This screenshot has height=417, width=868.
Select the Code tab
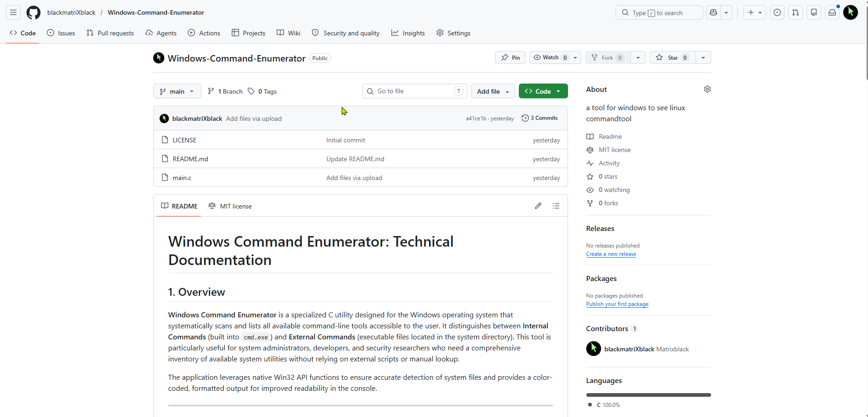tap(22, 33)
